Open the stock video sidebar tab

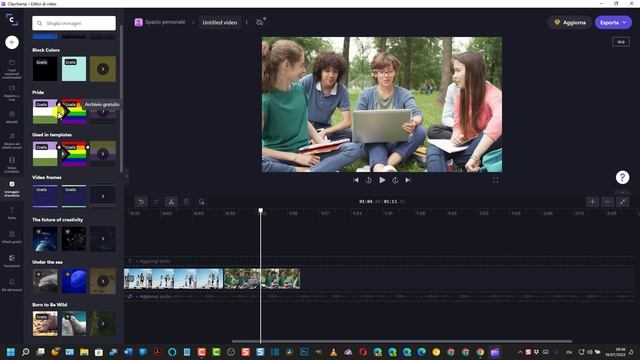point(11,165)
